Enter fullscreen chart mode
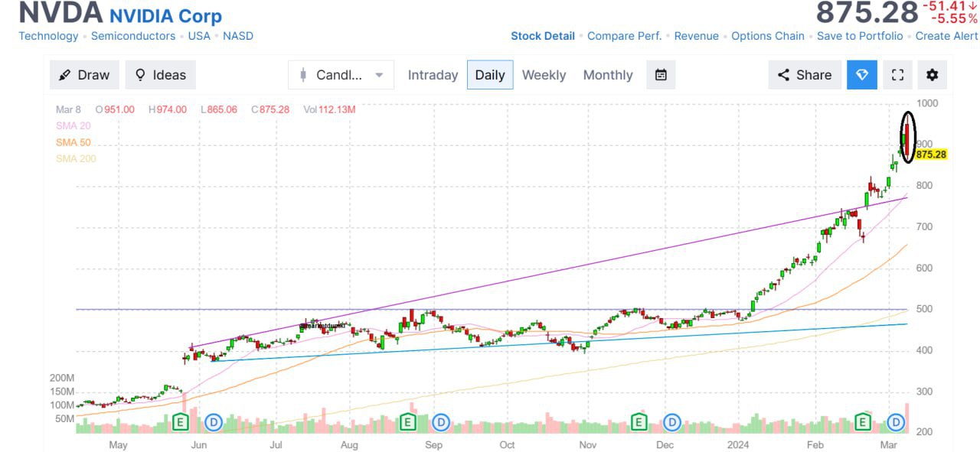The image size is (980, 452). click(x=898, y=75)
